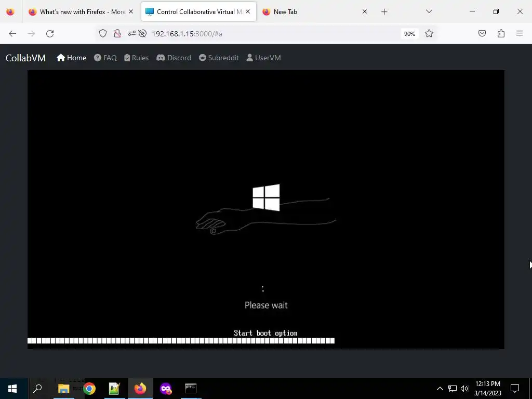
Task: Expand the list all tabs chevron
Action: 429,11
